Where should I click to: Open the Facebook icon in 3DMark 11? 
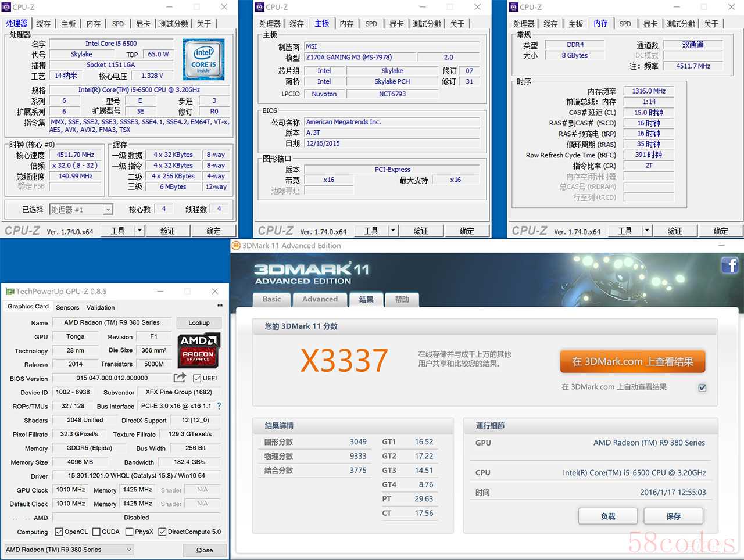[730, 265]
